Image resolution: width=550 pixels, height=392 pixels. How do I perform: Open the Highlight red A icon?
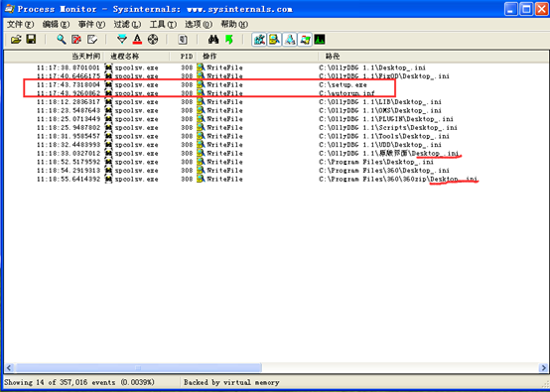coord(137,40)
